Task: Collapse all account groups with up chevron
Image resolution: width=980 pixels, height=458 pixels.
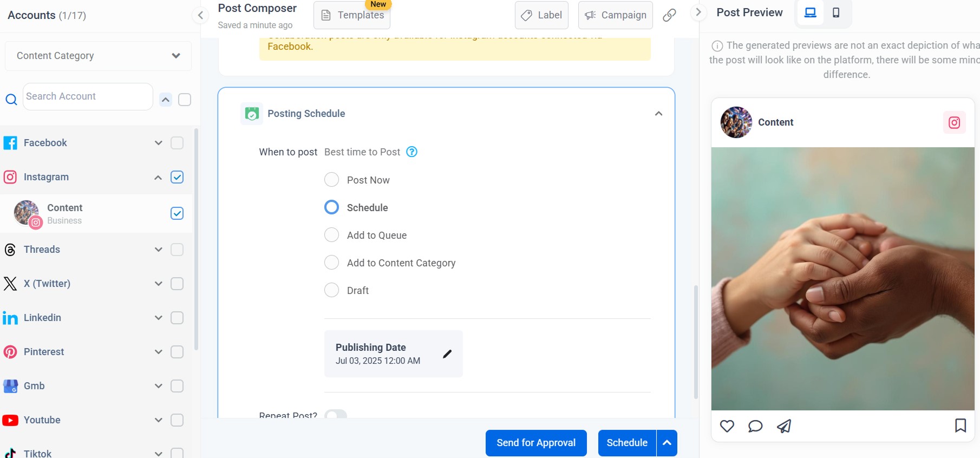Action: pyautogui.click(x=166, y=100)
